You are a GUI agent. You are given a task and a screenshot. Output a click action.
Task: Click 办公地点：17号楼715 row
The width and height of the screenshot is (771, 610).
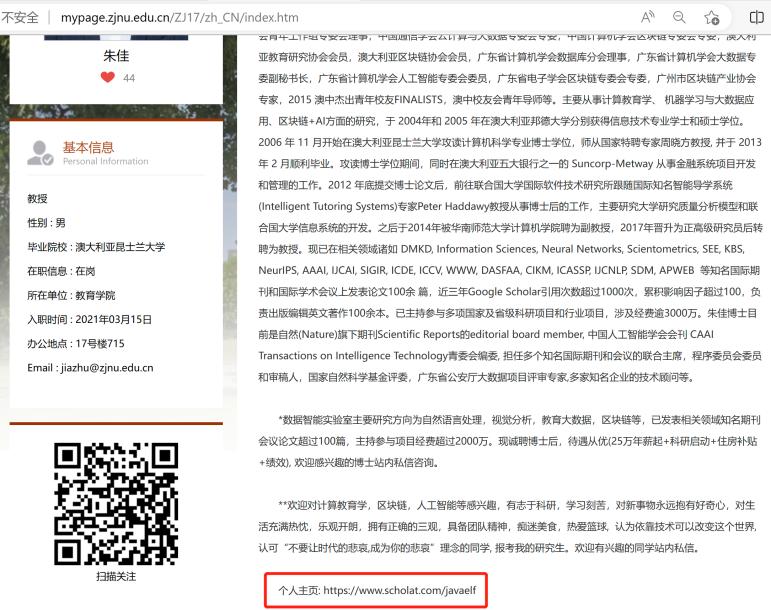point(76,343)
